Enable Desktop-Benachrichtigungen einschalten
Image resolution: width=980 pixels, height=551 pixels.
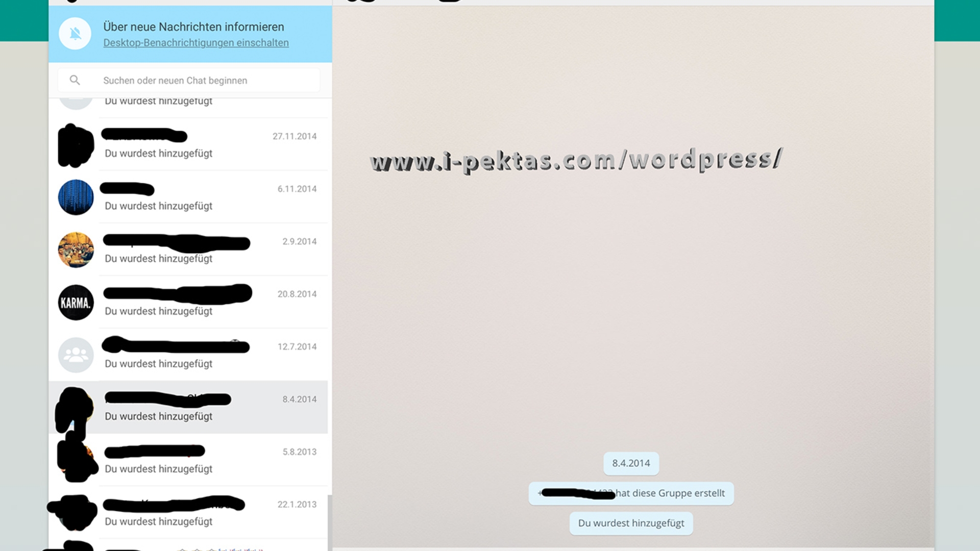coord(195,42)
